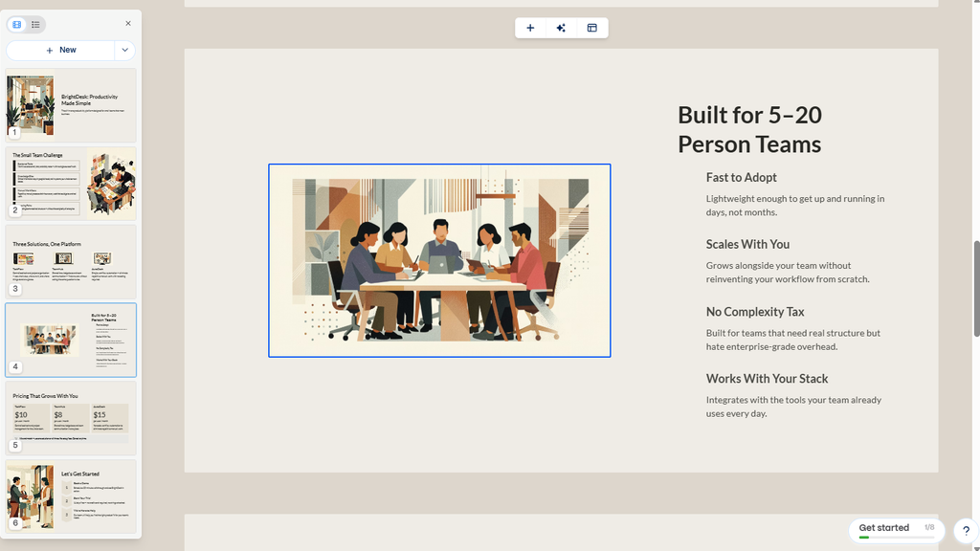The height and width of the screenshot is (551, 980).
Task: Select slide 3 Three Solutions, One Platform
Action: tap(71, 262)
